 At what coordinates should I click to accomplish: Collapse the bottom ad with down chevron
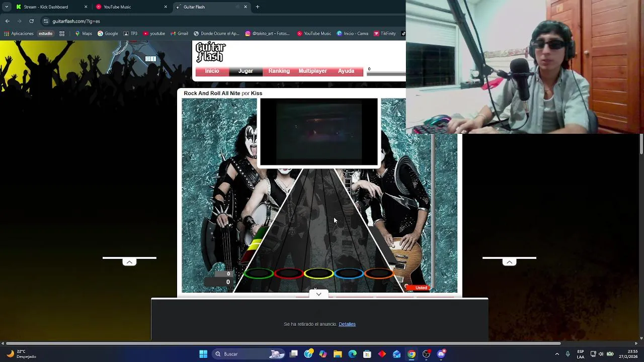[x=318, y=294]
